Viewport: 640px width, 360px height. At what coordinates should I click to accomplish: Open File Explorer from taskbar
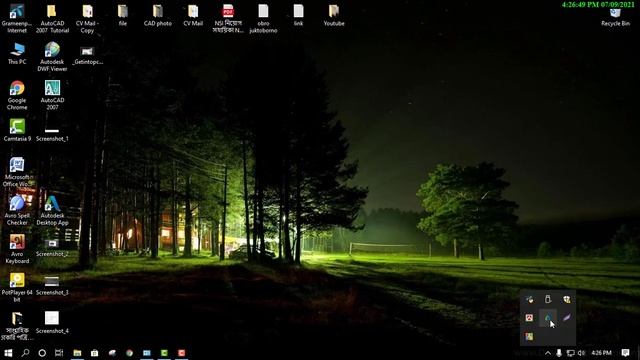(77, 353)
